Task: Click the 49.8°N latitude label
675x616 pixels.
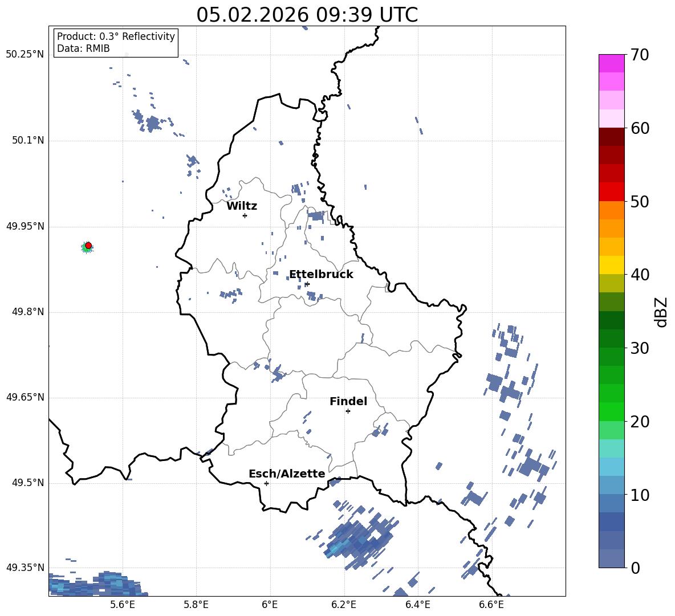Action: (28, 312)
